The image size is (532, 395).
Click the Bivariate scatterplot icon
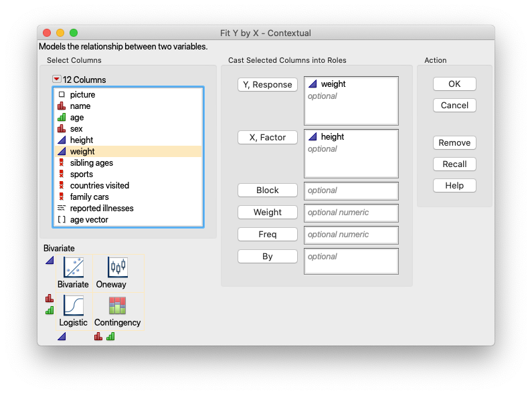[74, 267]
